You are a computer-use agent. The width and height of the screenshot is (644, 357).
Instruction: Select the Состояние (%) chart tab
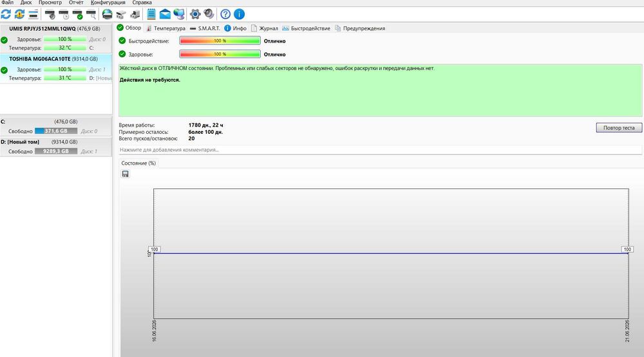138,163
